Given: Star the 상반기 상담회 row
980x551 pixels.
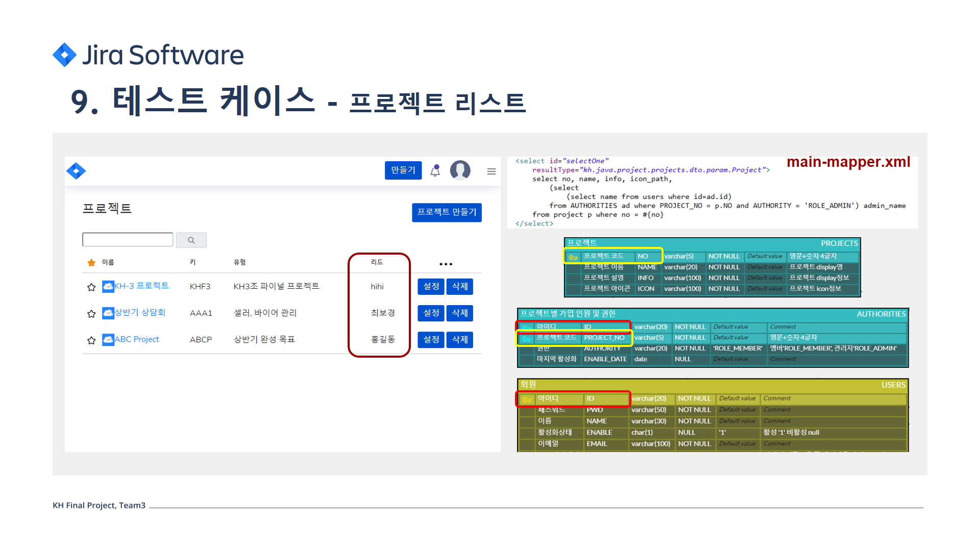Looking at the screenshot, I should (x=91, y=314).
